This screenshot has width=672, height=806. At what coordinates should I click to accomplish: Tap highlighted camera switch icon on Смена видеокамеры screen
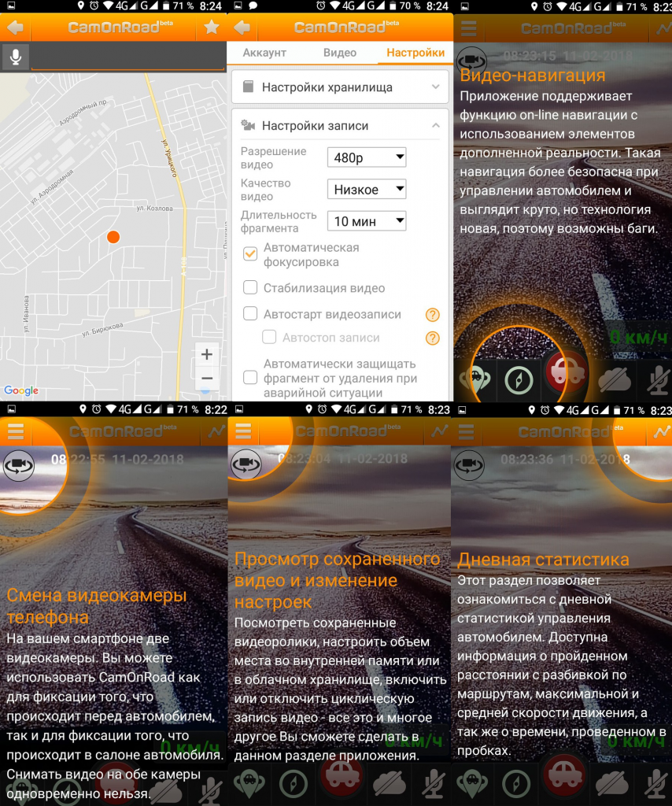click(x=19, y=465)
